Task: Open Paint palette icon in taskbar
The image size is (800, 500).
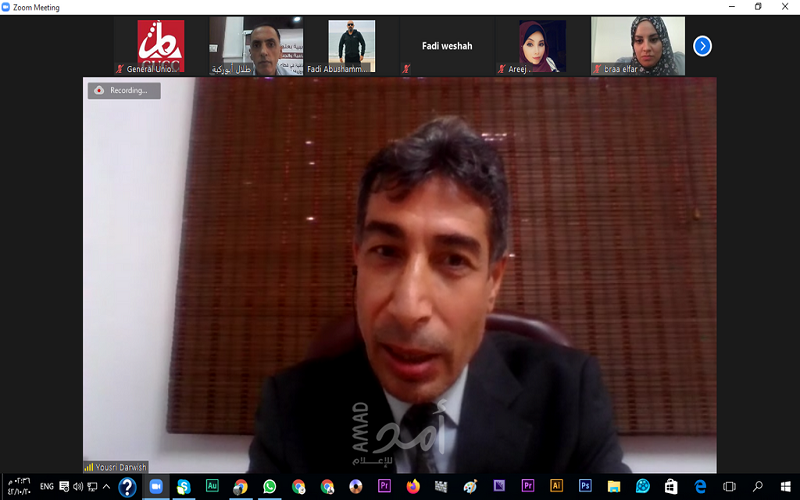Action: [x=470, y=487]
